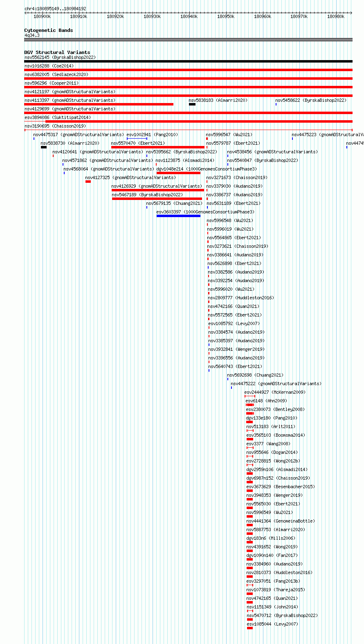
Task: Click nsv3271673 (Chaisson2019) label
Action: click(237, 178)
